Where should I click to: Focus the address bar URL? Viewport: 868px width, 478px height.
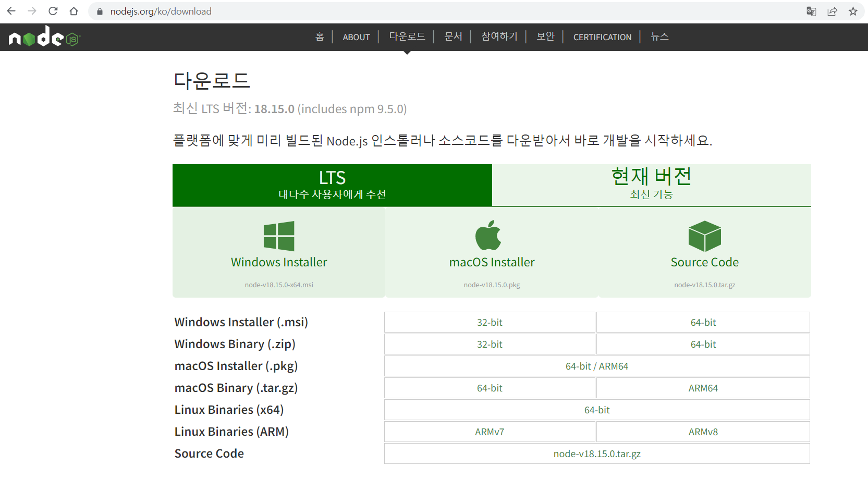(161, 11)
